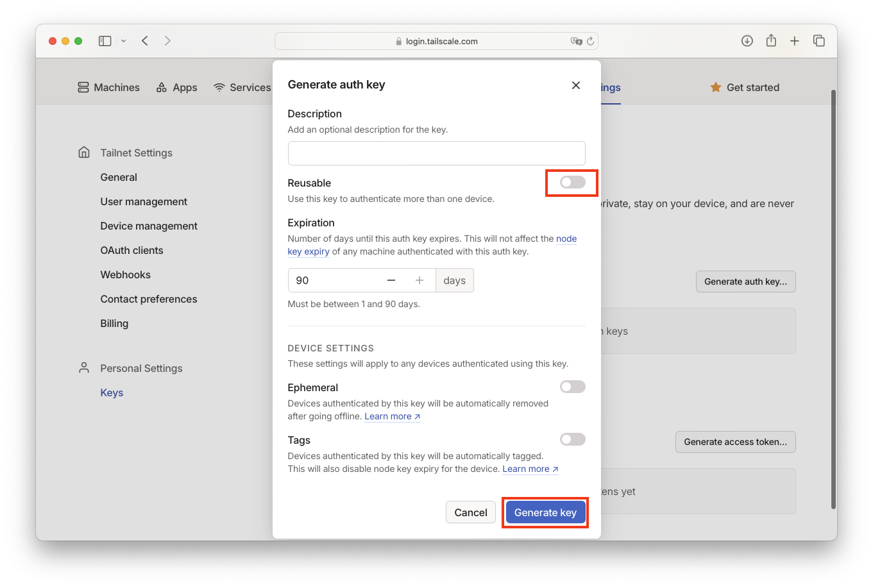Open Webhooks settings
Viewport: 873px width, 588px height.
click(125, 274)
